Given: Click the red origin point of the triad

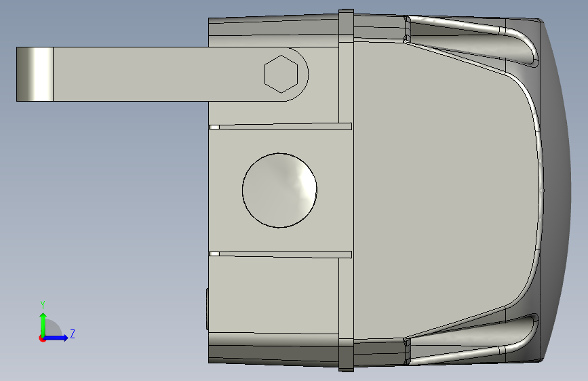Looking at the screenshot, I should 42,338.
